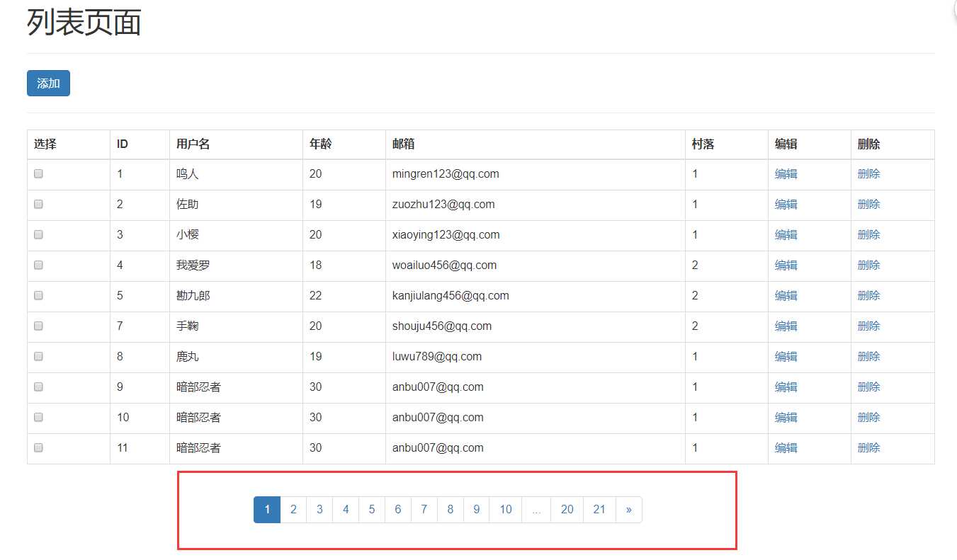Select pagination page 10
This screenshot has height=560, width=957.
(x=506, y=510)
